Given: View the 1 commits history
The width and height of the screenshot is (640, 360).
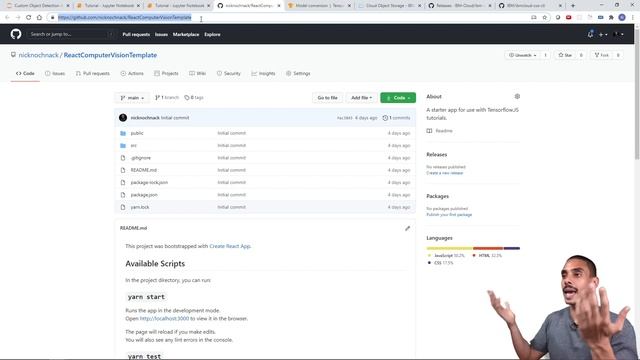Looking at the screenshot, I should [396, 118].
